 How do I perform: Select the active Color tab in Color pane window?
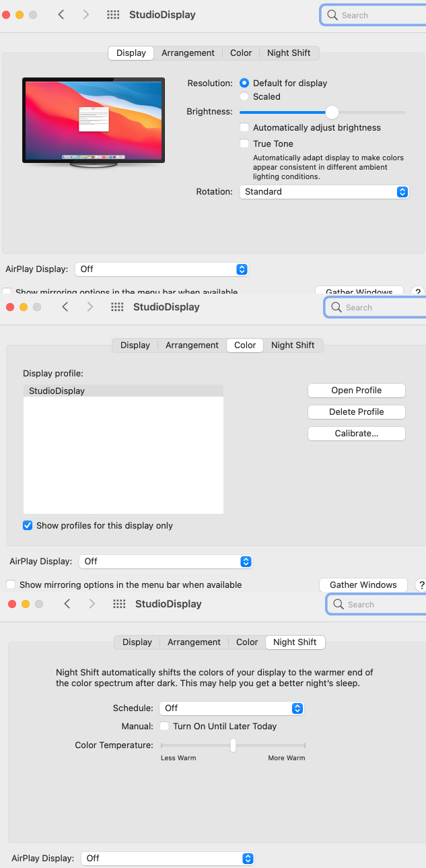pyautogui.click(x=245, y=345)
